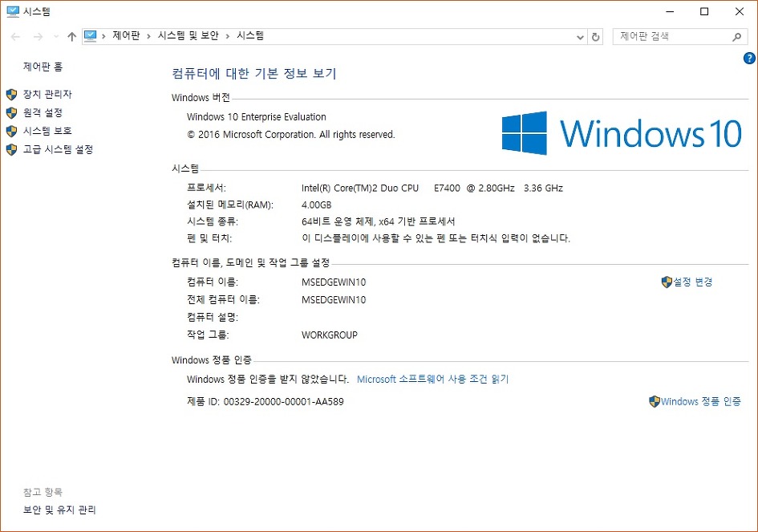Click the computer icon in the address bar

click(x=91, y=36)
